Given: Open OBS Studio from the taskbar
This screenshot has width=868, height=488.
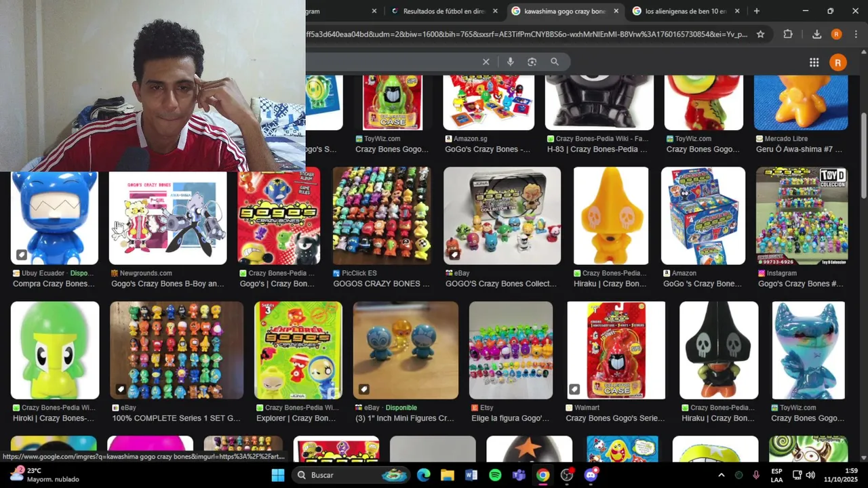Looking at the screenshot, I should click(567, 475).
